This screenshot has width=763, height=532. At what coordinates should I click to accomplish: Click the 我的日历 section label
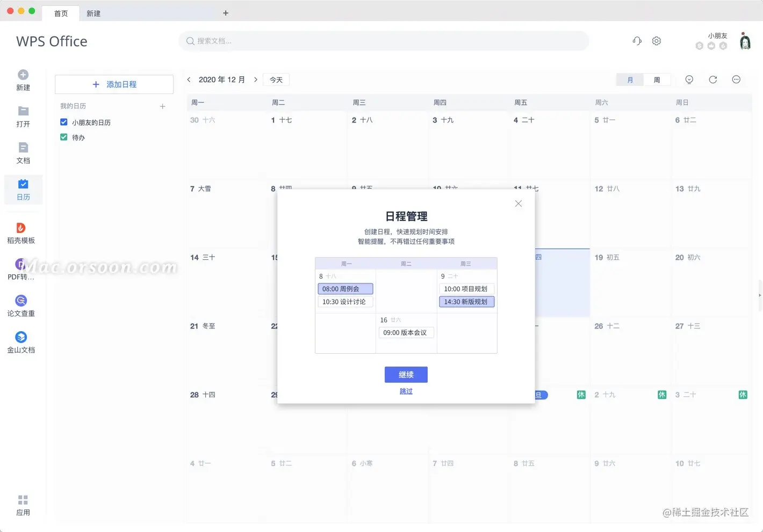(x=73, y=106)
